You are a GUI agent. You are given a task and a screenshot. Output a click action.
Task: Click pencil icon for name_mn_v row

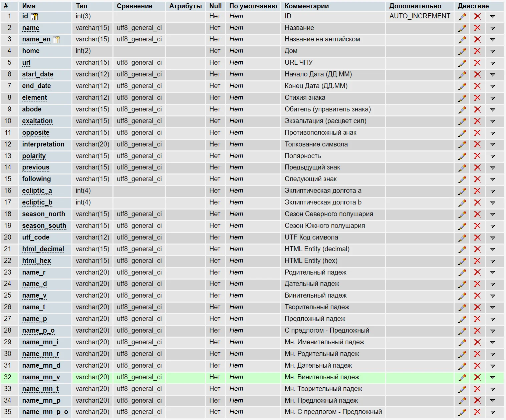coord(462,377)
